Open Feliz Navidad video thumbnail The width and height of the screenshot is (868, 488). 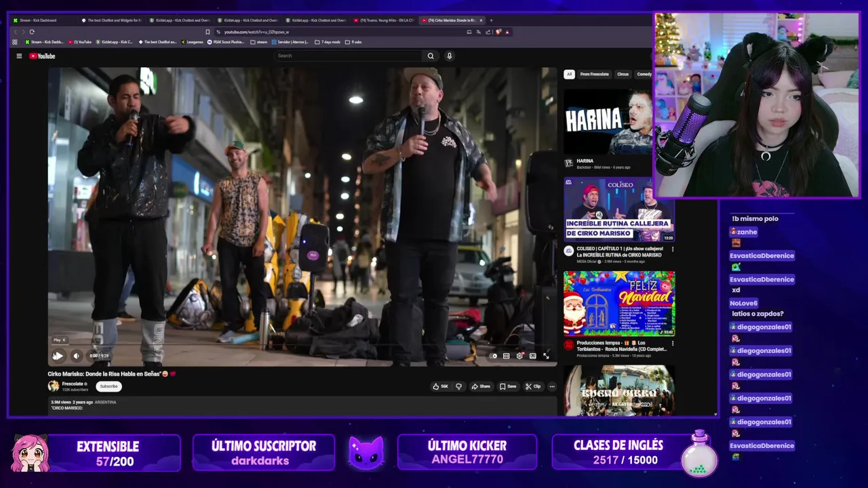(x=619, y=304)
